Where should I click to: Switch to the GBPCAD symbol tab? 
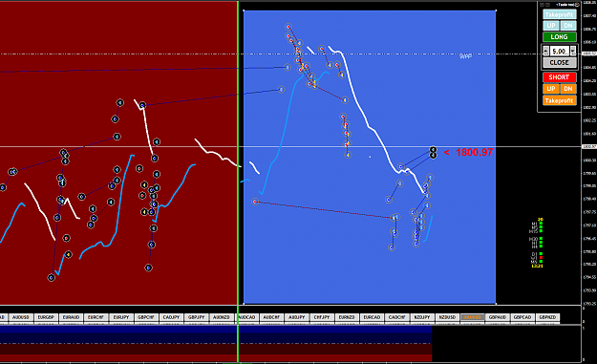pyautogui.click(x=522, y=317)
